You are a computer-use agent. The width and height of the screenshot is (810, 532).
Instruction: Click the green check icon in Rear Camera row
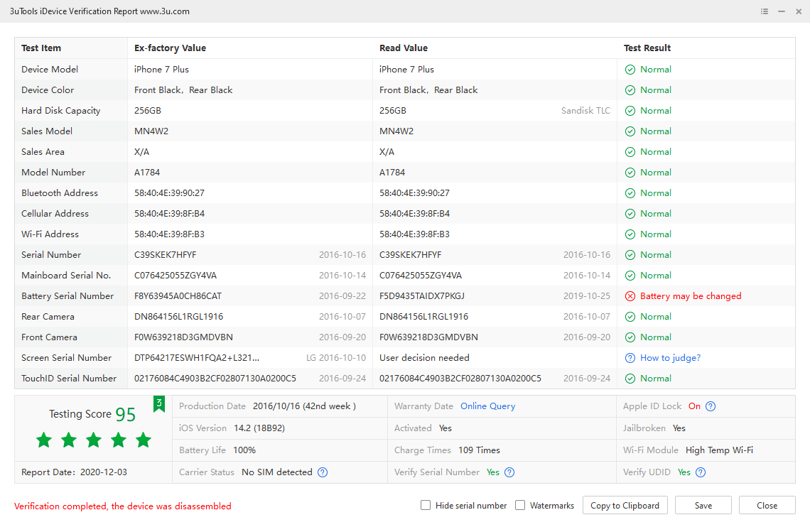click(630, 317)
